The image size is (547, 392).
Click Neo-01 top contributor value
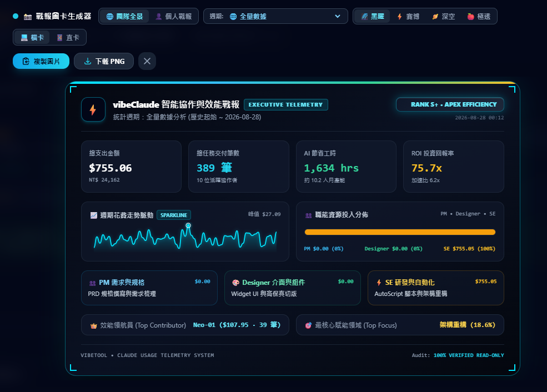click(237, 325)
